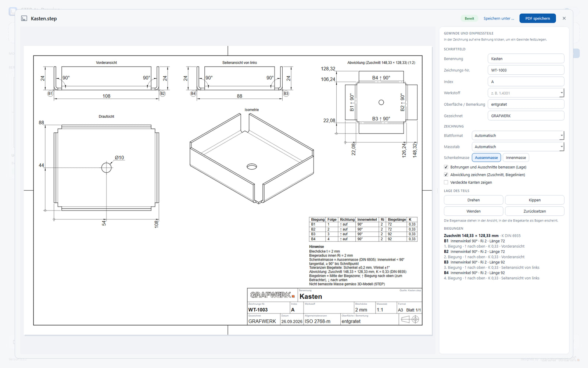The width and height of the screenshot is (588, 368).
Task: Edit the Benennung field containing Kasten
Action: tap(526, 59)
